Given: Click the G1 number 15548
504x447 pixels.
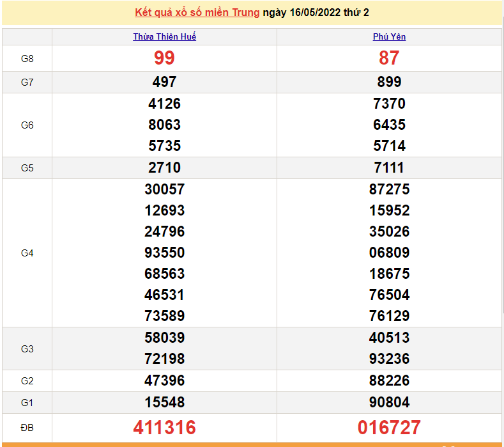Looking at the screenshot, I should pyautogui.click(x=164, y=402).
